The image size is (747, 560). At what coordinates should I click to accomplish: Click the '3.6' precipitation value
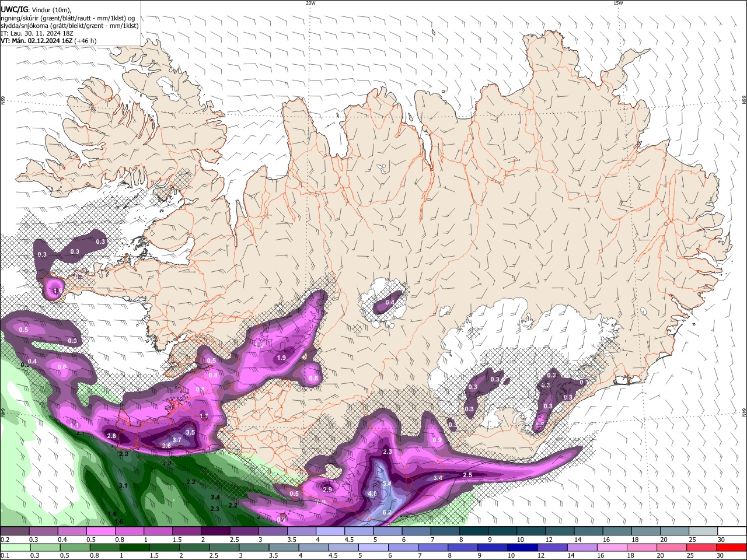[166, 446]
